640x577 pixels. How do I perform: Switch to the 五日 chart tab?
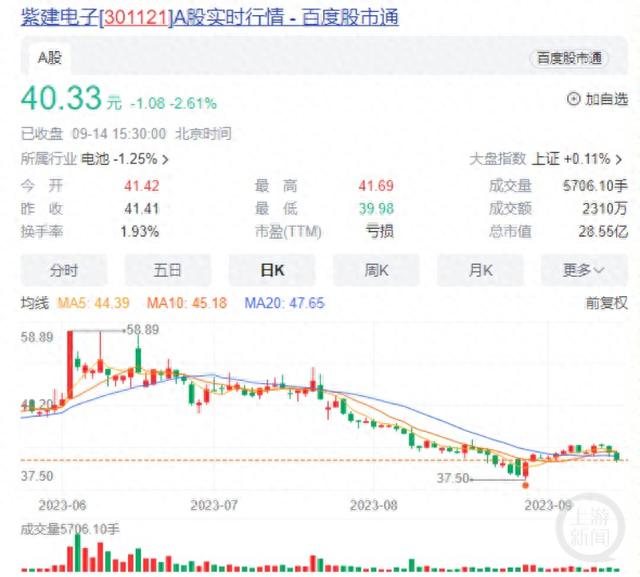168,270
